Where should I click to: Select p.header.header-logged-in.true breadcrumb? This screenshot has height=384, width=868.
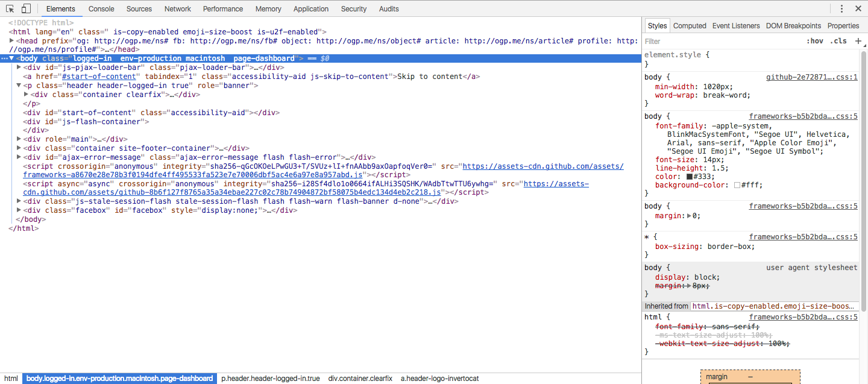pyautogui.click(x=271, y=379)
